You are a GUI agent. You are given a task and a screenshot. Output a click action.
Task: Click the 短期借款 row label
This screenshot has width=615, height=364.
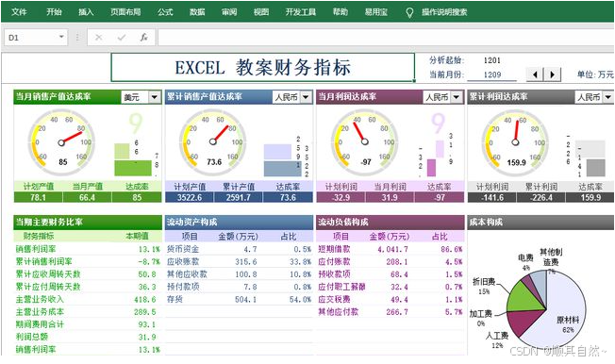pos(334,249)
